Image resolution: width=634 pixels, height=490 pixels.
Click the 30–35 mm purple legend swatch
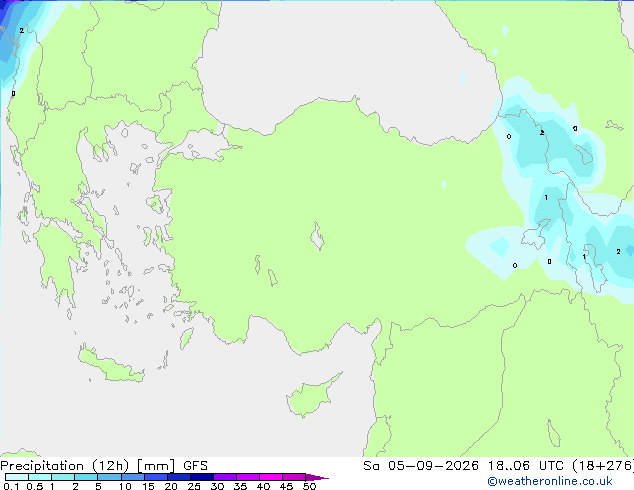click(225, 477)
